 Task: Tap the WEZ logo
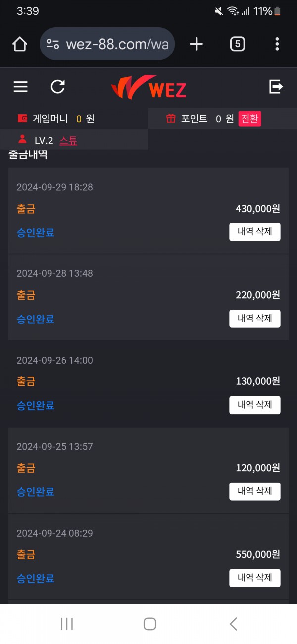tap(148, 88)
